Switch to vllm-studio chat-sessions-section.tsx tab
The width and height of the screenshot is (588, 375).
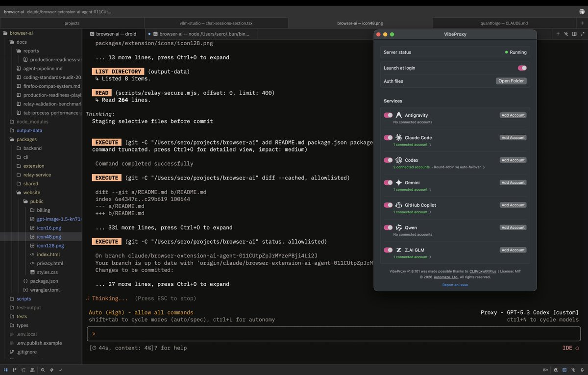(x=216, y=23)
